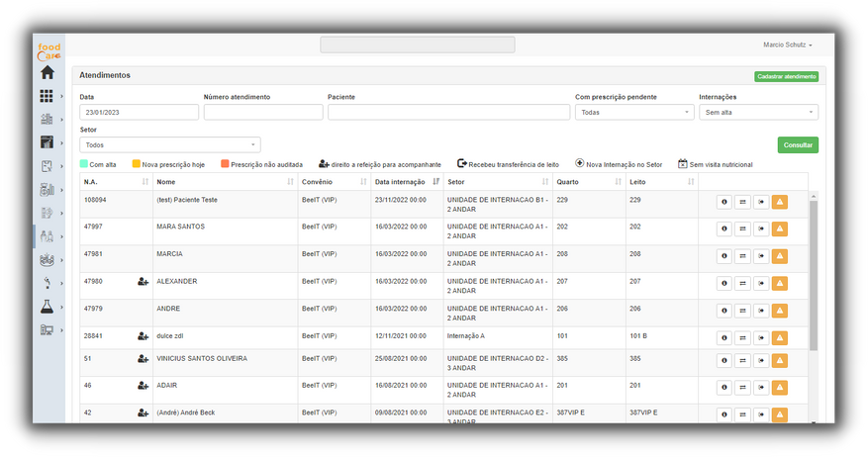Click the Cadastrar atendimento button
The image size is (868, 457).
[x=786, y=76]
